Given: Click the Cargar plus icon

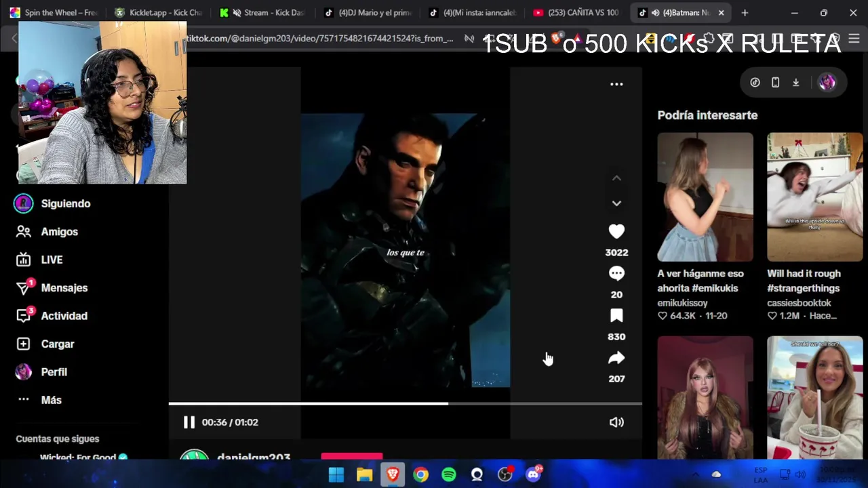Looking at the screenshot, I should click(24, 344).
